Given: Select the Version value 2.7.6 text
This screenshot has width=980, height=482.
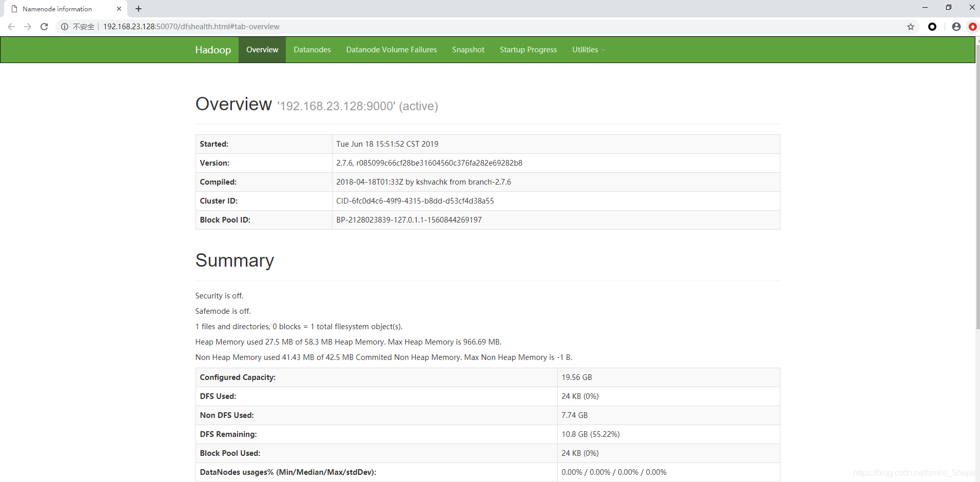Looking at the screenshot, I should tap(429, 163).
